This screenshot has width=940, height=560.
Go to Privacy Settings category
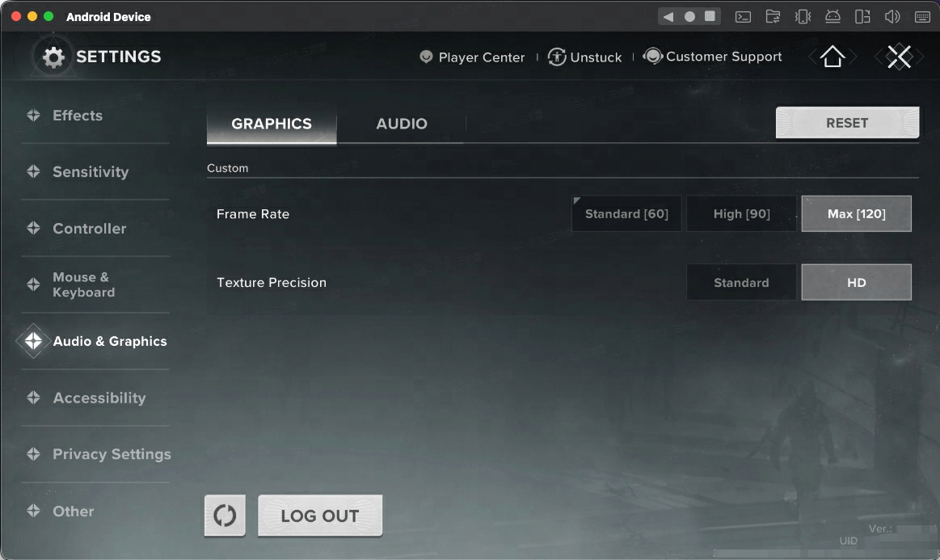tap(112, 454)
